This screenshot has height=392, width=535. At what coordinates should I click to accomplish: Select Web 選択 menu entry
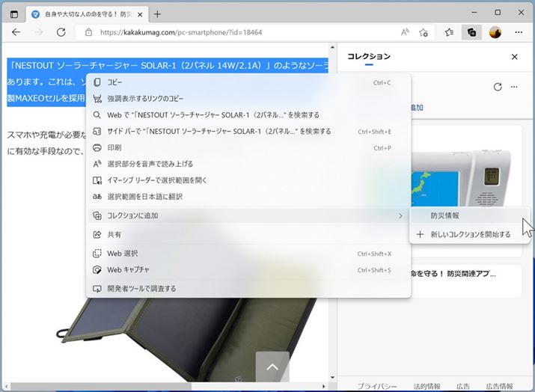[x=248, y=254]
